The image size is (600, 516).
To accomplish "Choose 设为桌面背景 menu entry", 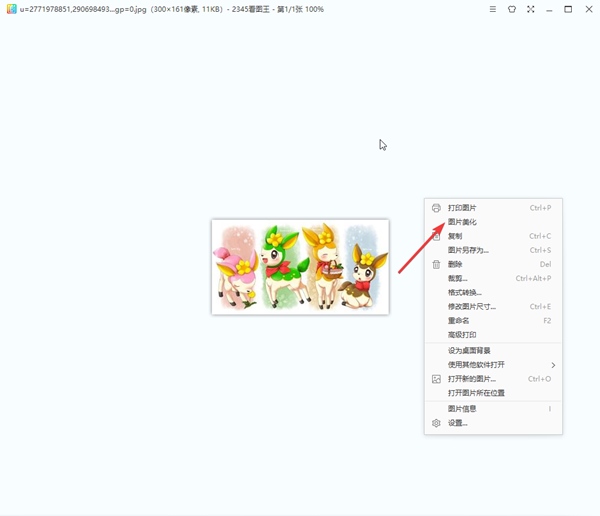I will [468, 351].
